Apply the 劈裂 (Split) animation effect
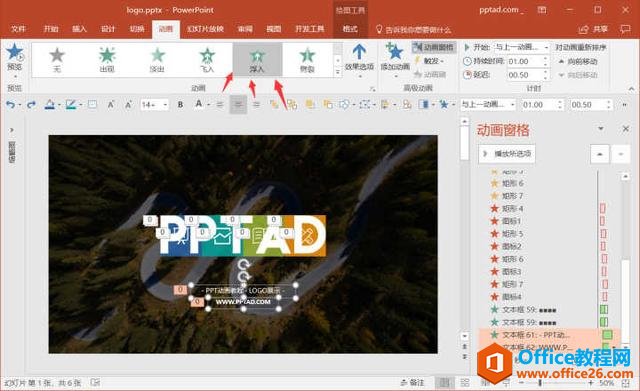 (307, 60)
